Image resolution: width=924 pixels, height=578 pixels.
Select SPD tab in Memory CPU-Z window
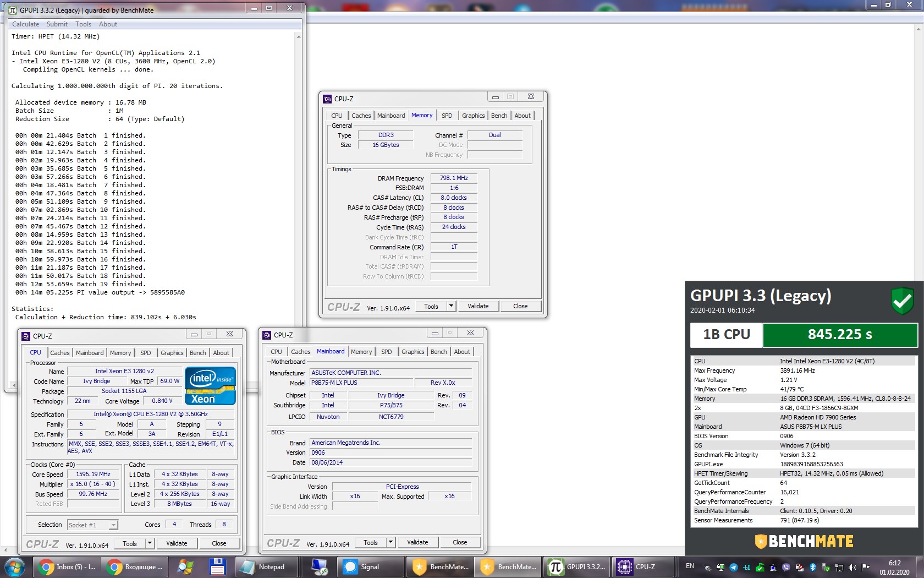click(x=447, y=116)
